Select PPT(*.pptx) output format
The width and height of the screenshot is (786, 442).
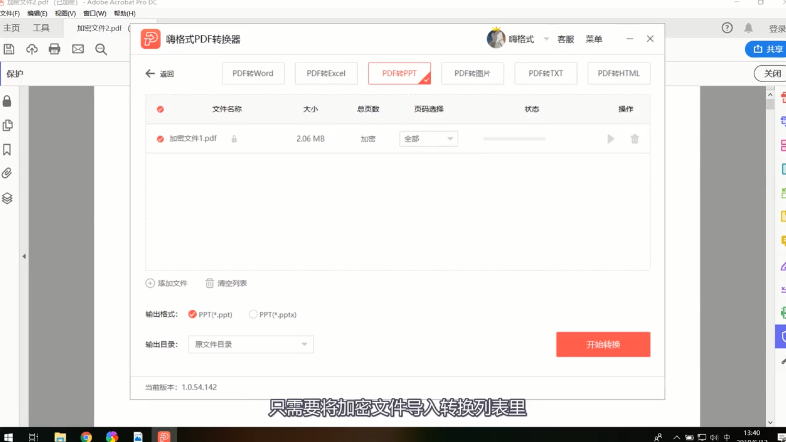[x=253, y=314]
